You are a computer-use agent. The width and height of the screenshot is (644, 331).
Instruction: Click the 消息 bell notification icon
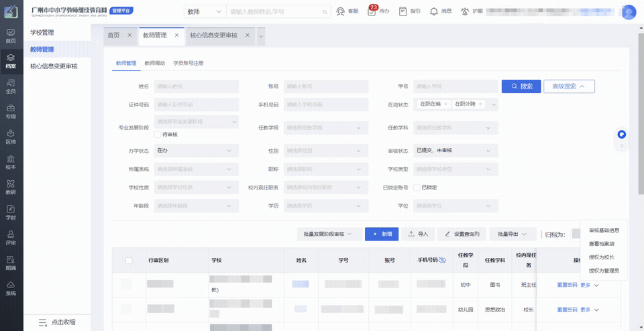tap(434, 11)
